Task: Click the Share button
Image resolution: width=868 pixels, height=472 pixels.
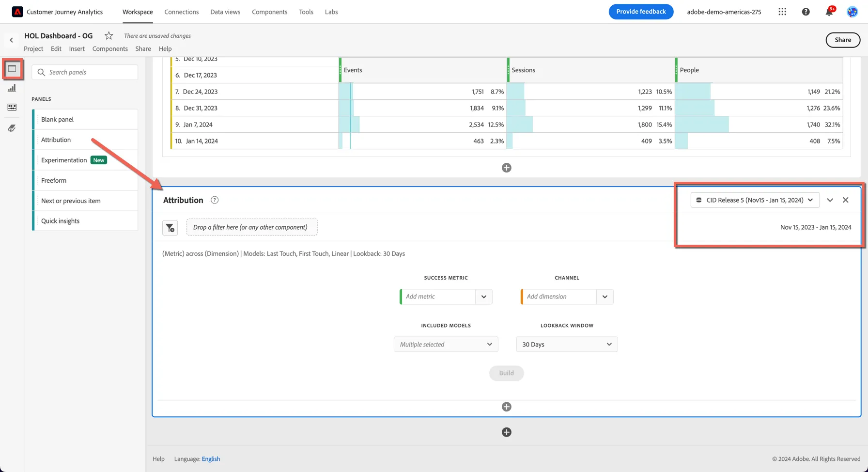Action: pos(843,40)
